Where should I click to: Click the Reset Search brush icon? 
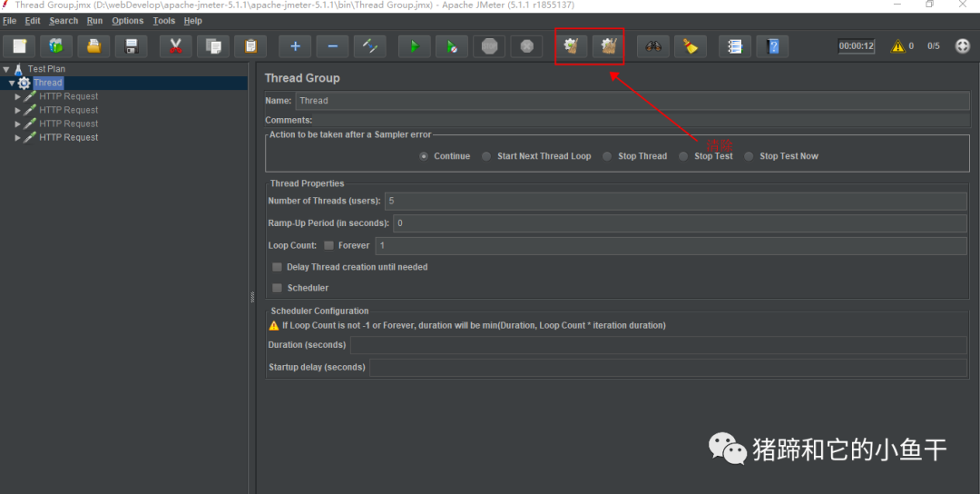[x=691, y=46]
